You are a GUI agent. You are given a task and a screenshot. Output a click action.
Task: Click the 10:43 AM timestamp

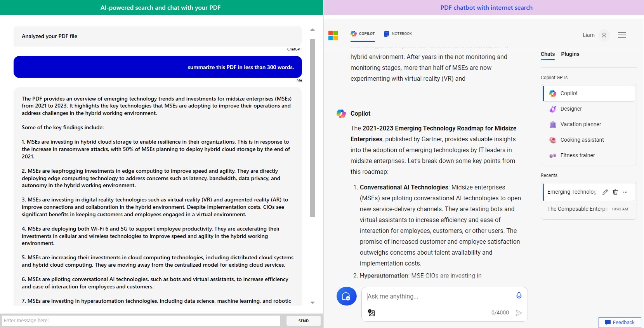pos(620,209)
